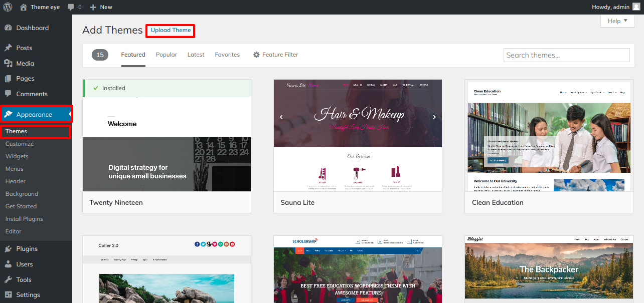Click next slide arrow on Sauna Lite preview

[x=434, y=117]
